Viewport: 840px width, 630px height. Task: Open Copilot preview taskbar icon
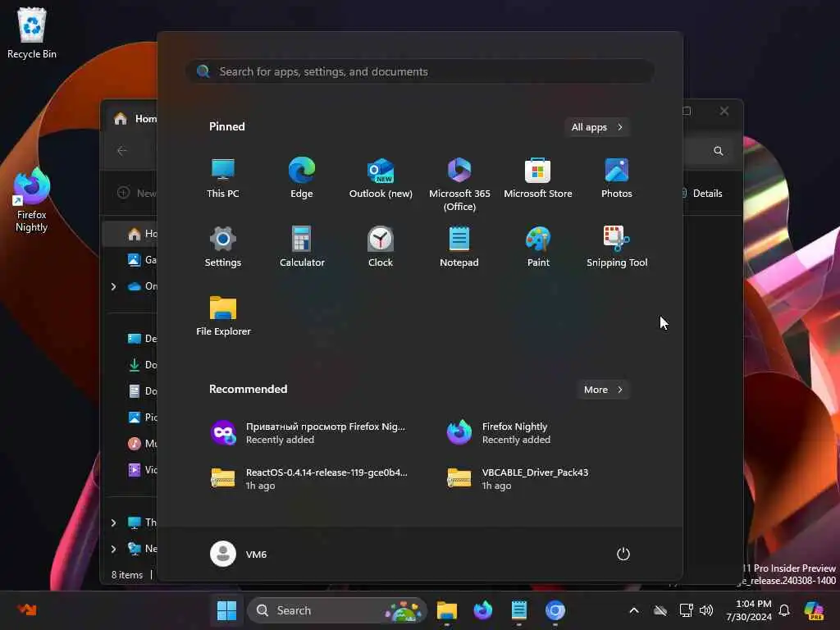(814, 610)
